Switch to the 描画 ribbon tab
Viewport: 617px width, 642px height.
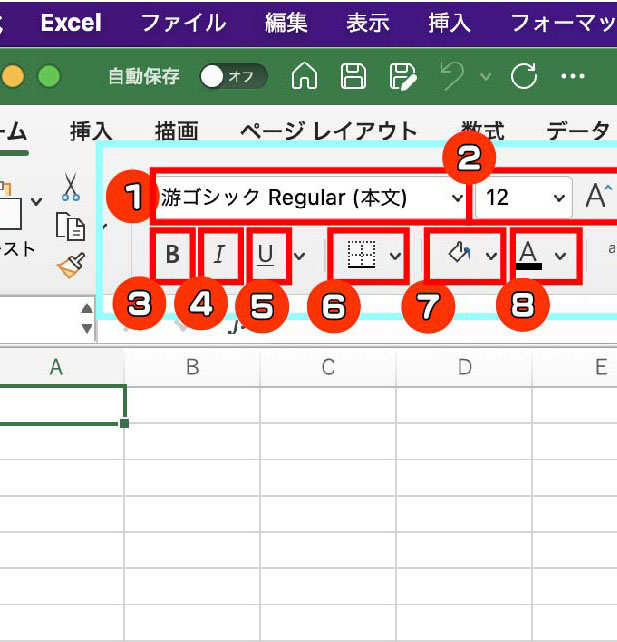(x=176, y=131)
